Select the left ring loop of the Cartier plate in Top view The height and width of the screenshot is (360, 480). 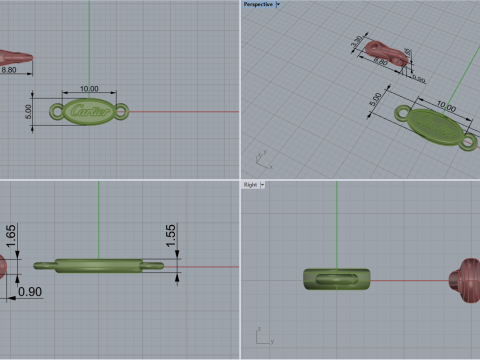click(x=57, y=111)
